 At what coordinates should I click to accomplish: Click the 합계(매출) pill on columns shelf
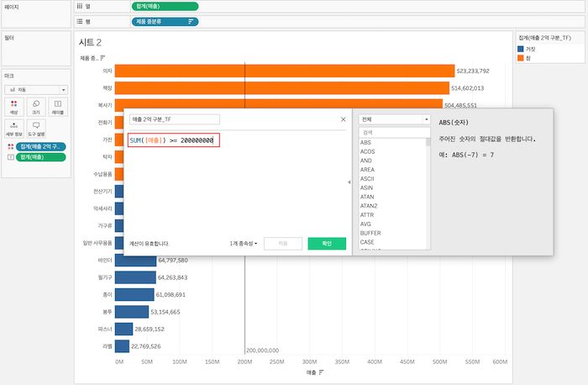[165, 7]
